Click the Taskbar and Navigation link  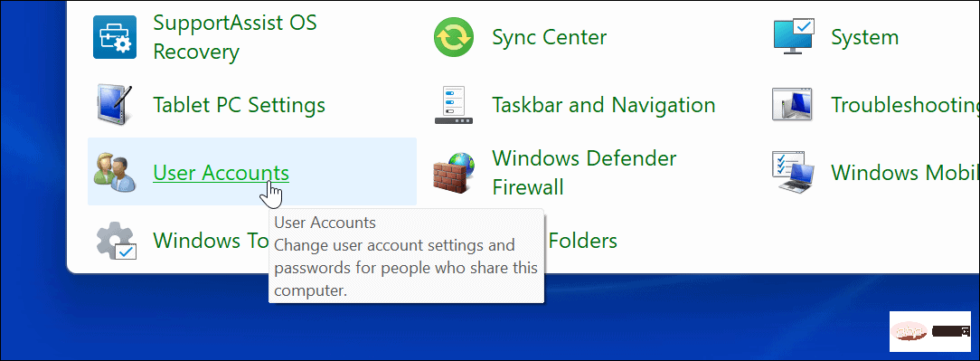[x=604, y=104]
